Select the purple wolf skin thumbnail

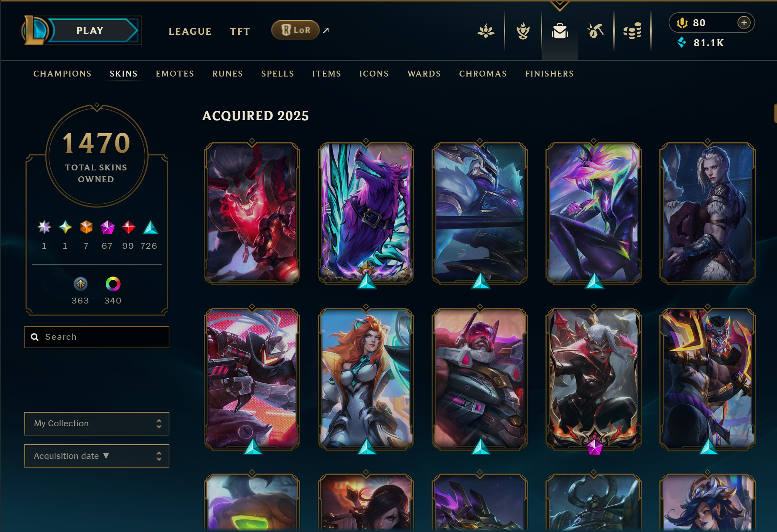click(x=366, y=213)
